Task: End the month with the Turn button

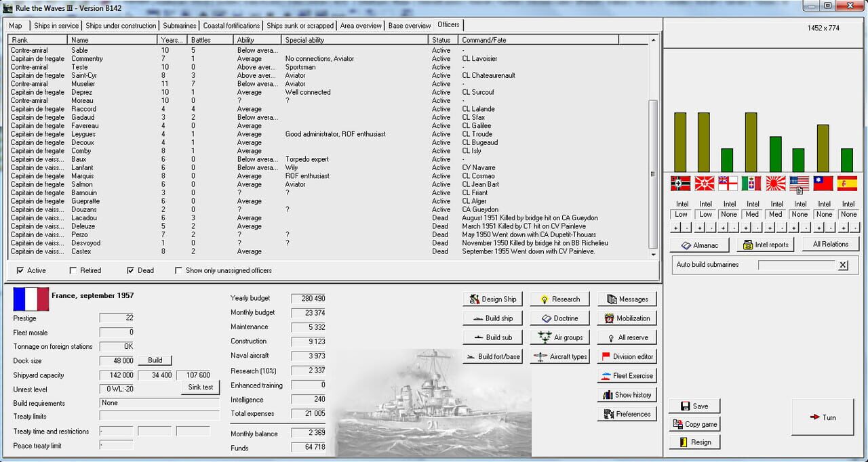Action: pos(823,417)
